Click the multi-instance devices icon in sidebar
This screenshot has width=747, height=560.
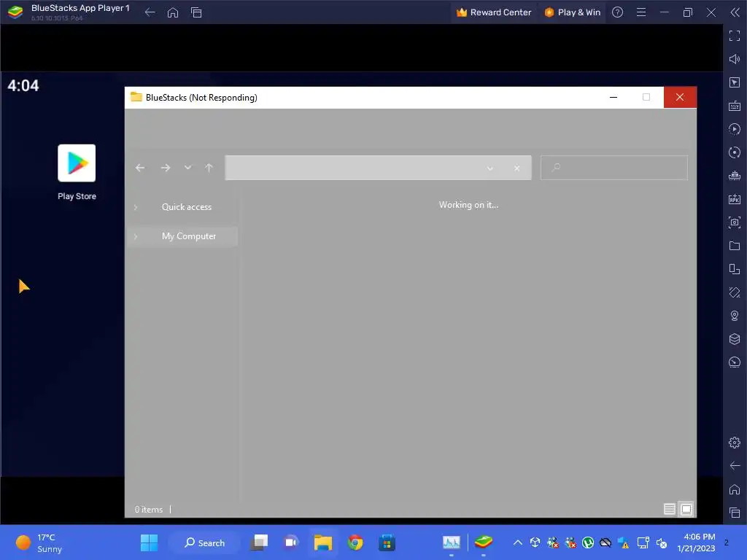click(x=734, y=269)
